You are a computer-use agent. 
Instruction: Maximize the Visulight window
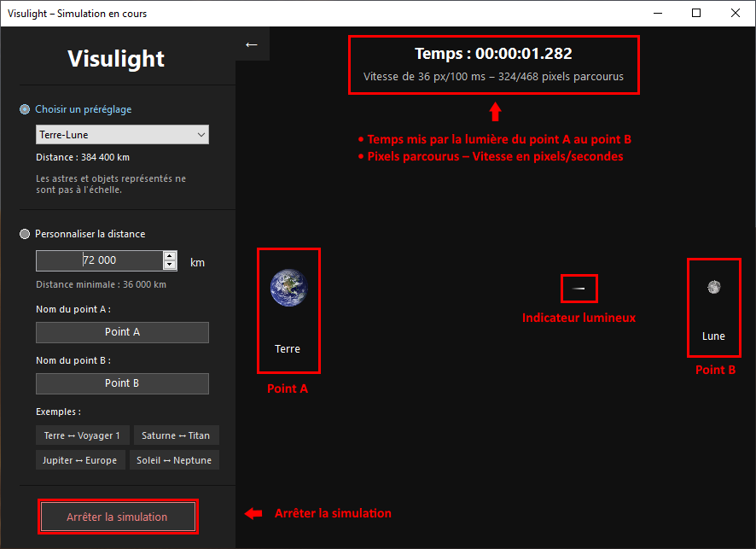tap(696, 13)
